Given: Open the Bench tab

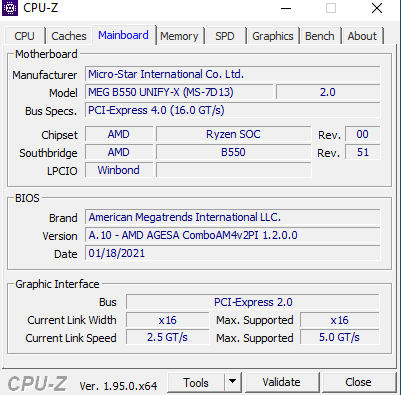Looking at the screenshot, I should (320, 36).
